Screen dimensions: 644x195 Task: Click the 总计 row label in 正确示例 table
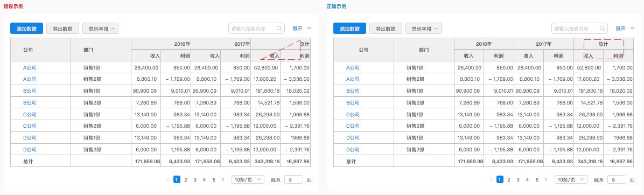351,162
